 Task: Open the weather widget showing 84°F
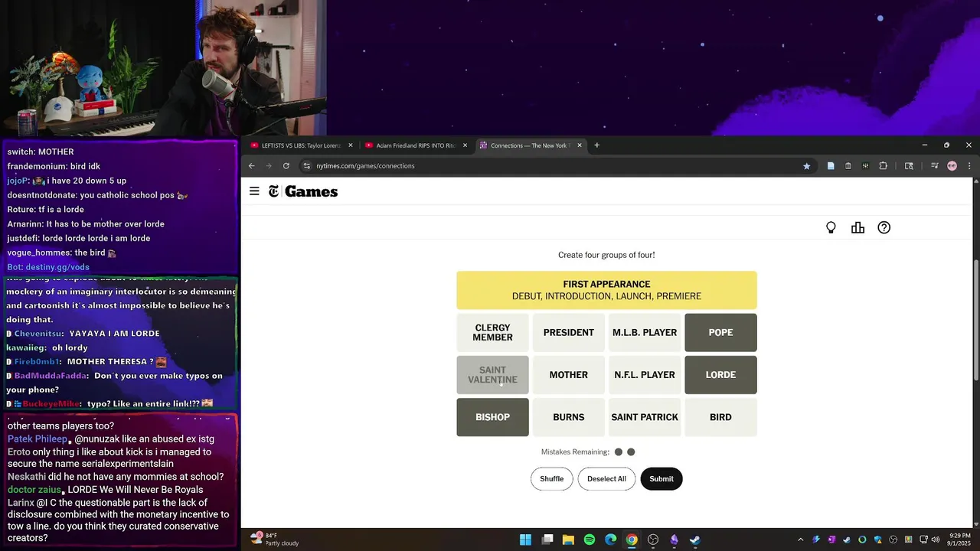pyautogui.click(x=274, y=540)
